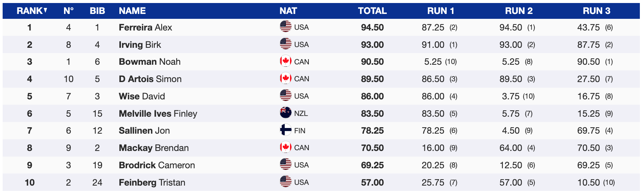This screenshot has height=195, width=644.
Task: Click the NAT column header
Action: coord(288,11)
